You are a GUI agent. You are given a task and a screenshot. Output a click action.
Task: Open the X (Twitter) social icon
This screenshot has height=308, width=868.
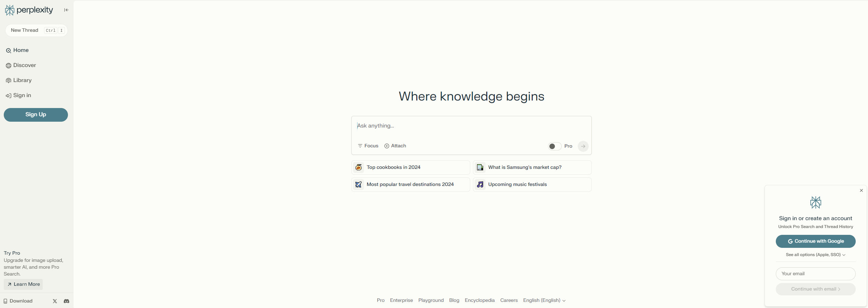click(x=55, y=301)
